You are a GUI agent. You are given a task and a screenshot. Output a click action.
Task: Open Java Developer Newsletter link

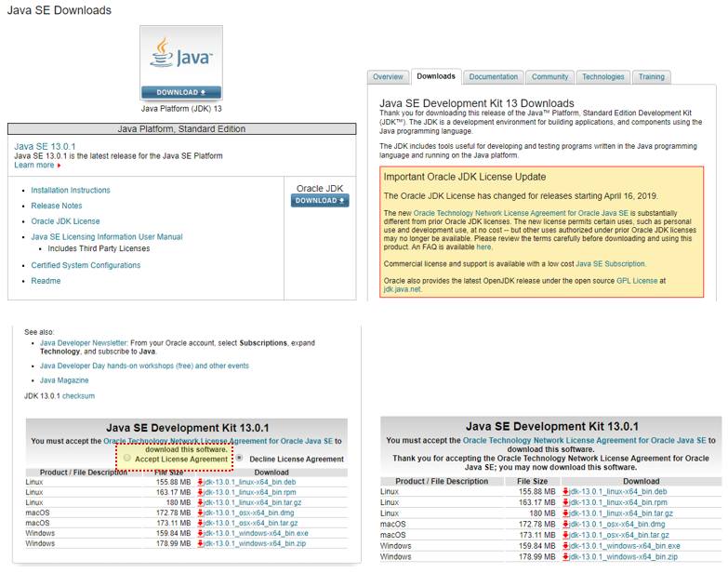coord(83,343)
